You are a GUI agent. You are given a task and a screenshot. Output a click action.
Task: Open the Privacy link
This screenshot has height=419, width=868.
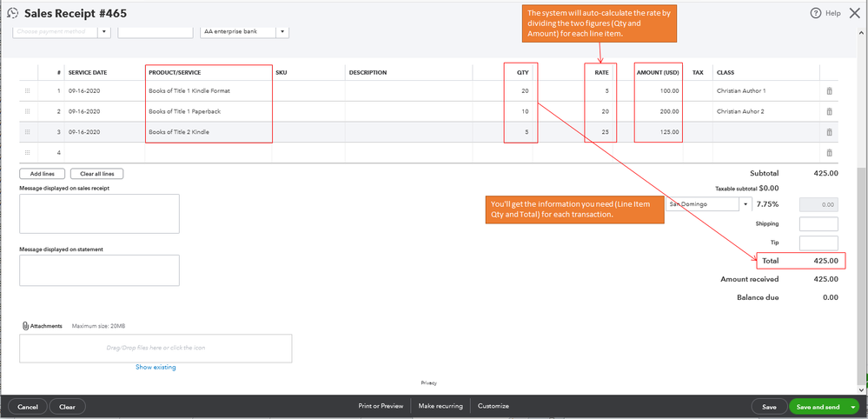click(429, 383)
